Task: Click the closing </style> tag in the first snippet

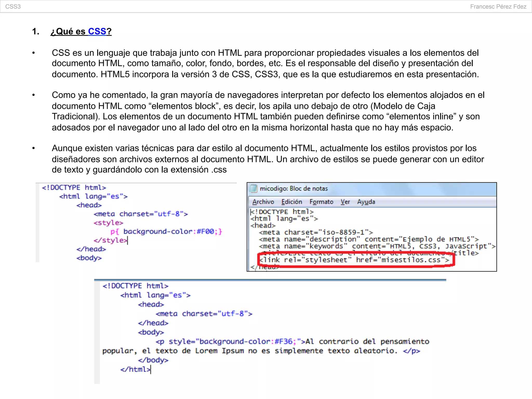Action: [x=110, y=240]
